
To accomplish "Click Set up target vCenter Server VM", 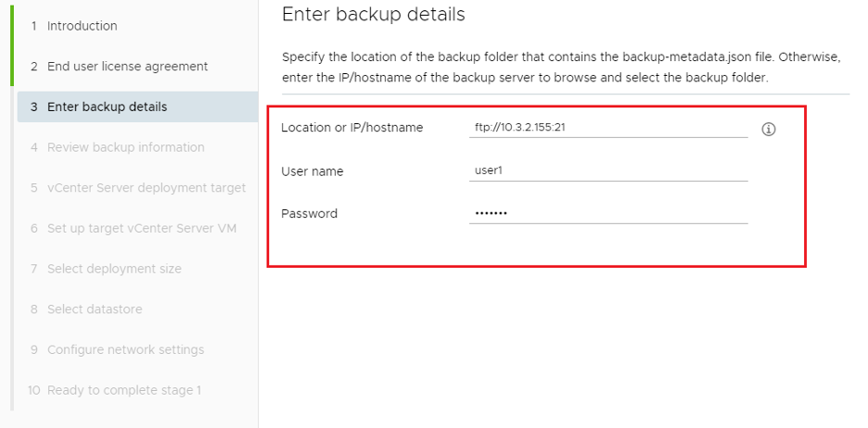I will point(141,228).
